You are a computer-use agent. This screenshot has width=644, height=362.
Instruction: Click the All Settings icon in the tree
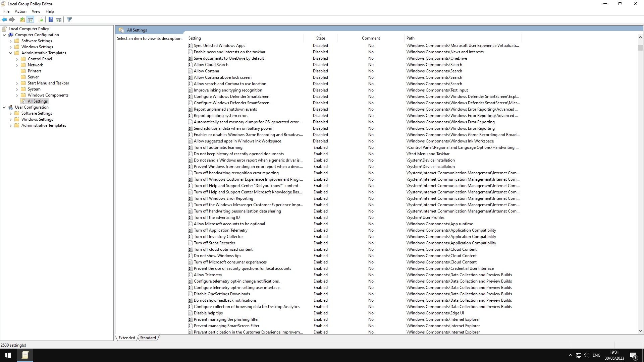[x=23, y=101]
